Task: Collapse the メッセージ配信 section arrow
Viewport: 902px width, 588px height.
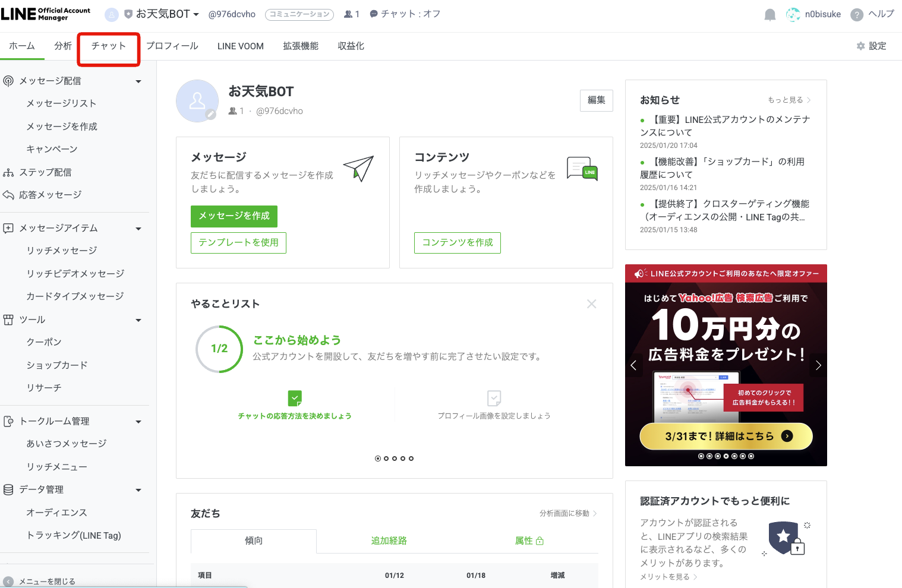Action: (138, 81)
